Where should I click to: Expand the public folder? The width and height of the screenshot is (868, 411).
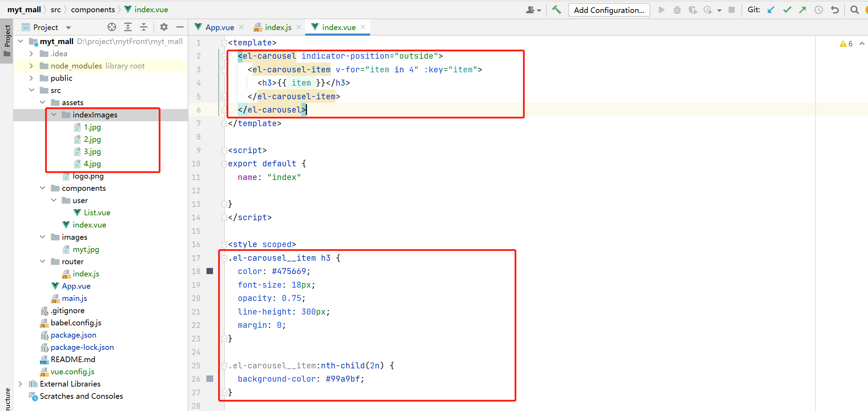click(31, 78)
